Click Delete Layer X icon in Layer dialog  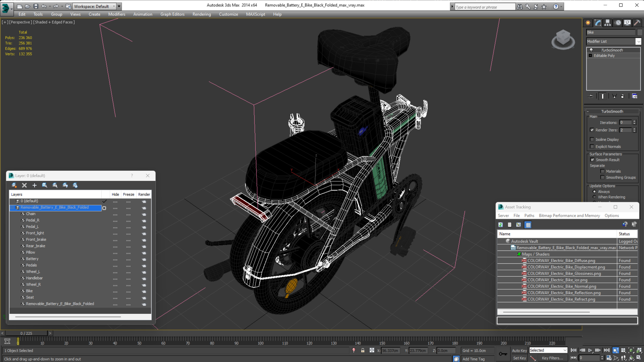pos(24,185)
